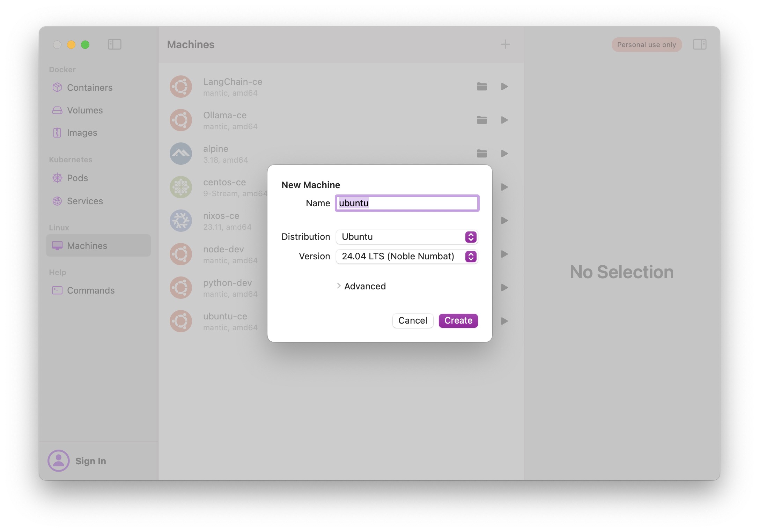The height and width of the screenshot is (532, 759).
Task: Open Services in the sidebar
Action: tap(98, 201)
